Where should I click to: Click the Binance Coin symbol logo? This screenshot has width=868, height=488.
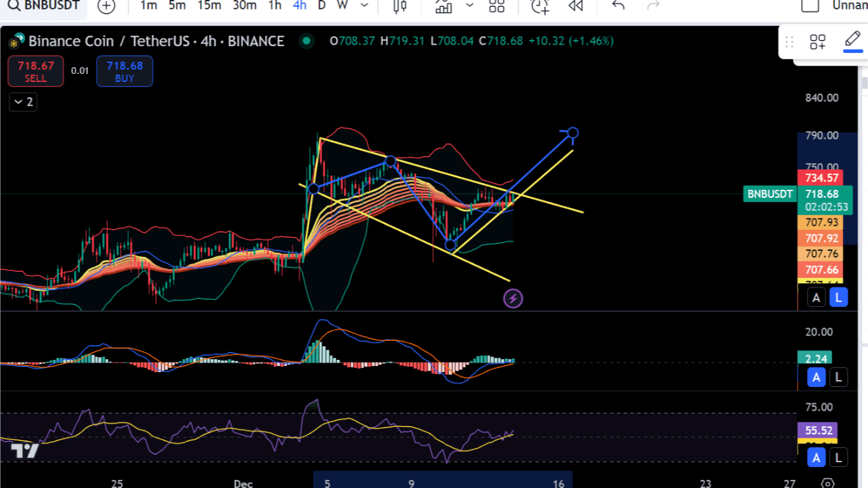click(x=16, y=41)
